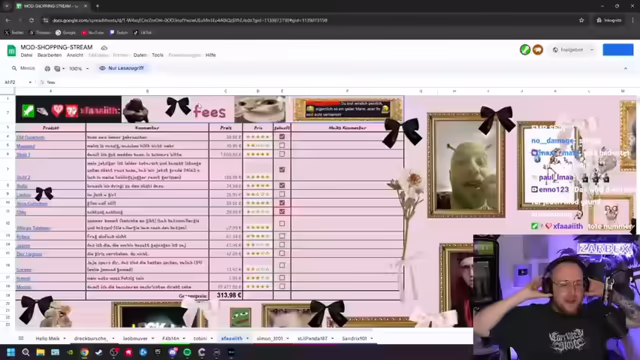The height and width of the screenshot is (360, 640).
Task: Click the cloud save status icon
Action: tap(104, 48)
